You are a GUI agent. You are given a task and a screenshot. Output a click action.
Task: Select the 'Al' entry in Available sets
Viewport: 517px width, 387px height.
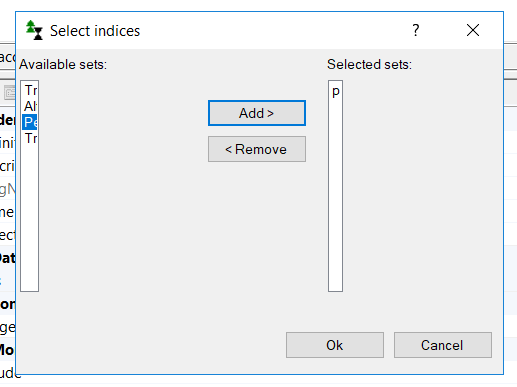30,106
